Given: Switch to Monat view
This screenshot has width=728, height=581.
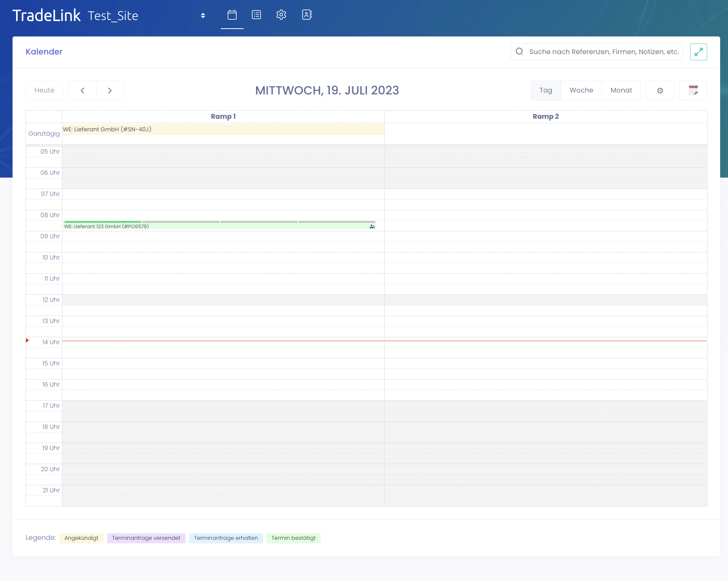Looking at the screenshot, I should coord(621,91).
